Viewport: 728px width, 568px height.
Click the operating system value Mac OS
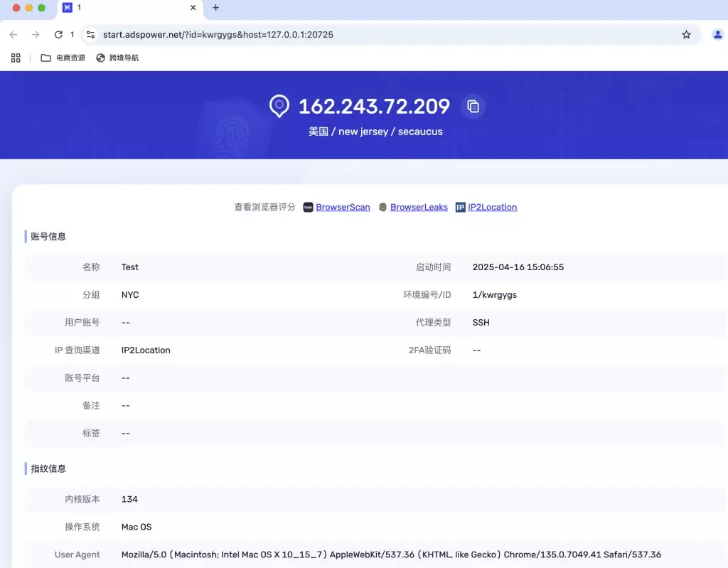coord(136,527)
